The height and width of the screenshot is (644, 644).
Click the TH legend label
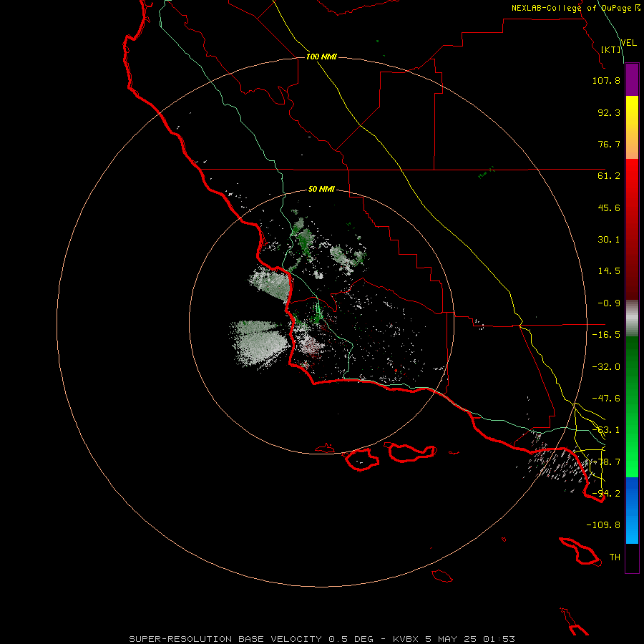[x=615, y=557]
